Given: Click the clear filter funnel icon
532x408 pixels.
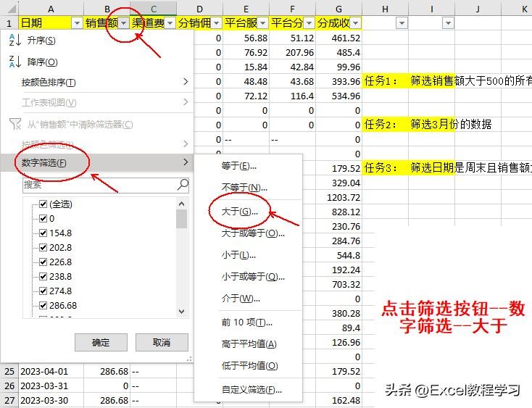Looking at the screenshot, I should 14,124.
